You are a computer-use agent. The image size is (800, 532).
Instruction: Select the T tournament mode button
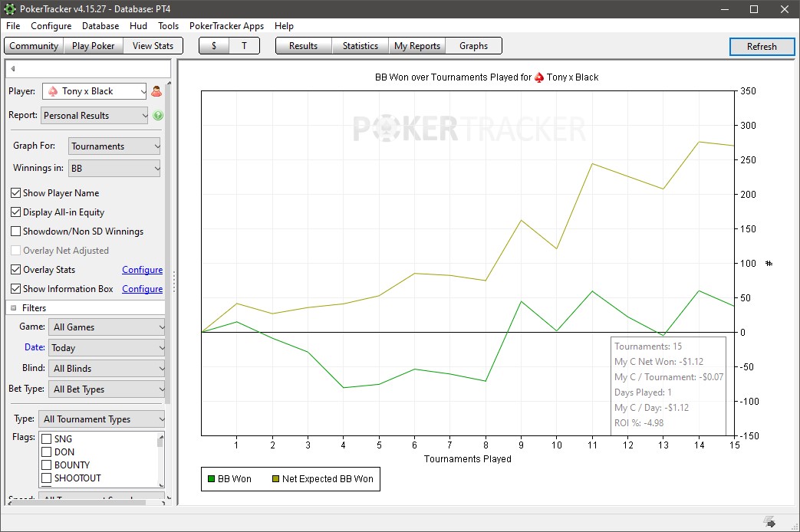click(245, 46)
